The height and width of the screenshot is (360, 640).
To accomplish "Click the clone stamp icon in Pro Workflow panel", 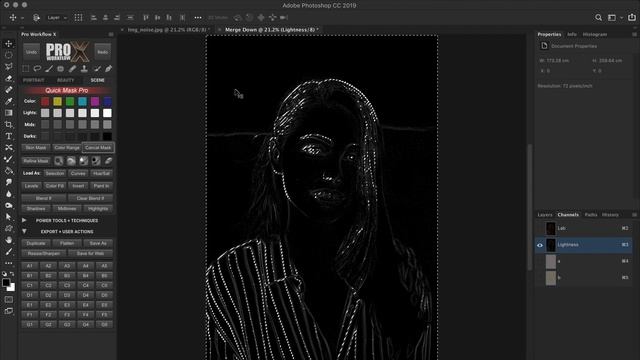I will (84, 69).
